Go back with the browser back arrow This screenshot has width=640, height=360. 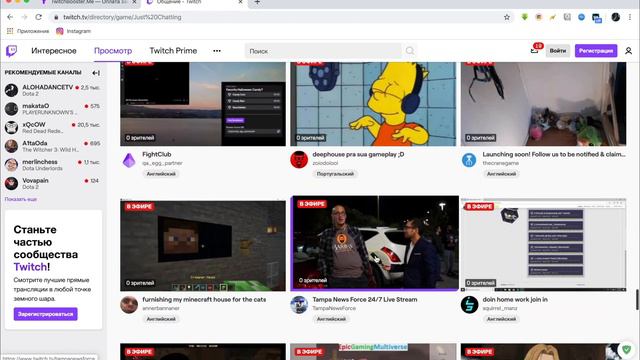[x=10, y=17]
